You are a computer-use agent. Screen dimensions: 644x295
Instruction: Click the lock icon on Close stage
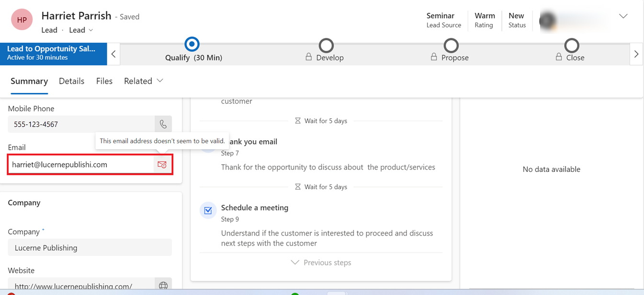pos(558,57)
